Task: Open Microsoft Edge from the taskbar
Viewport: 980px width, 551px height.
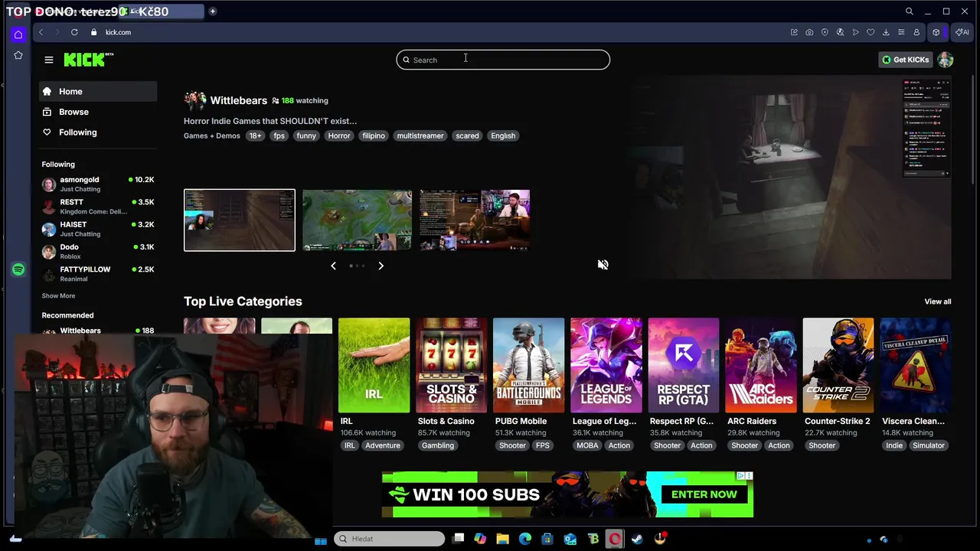Action: [524, 539]
